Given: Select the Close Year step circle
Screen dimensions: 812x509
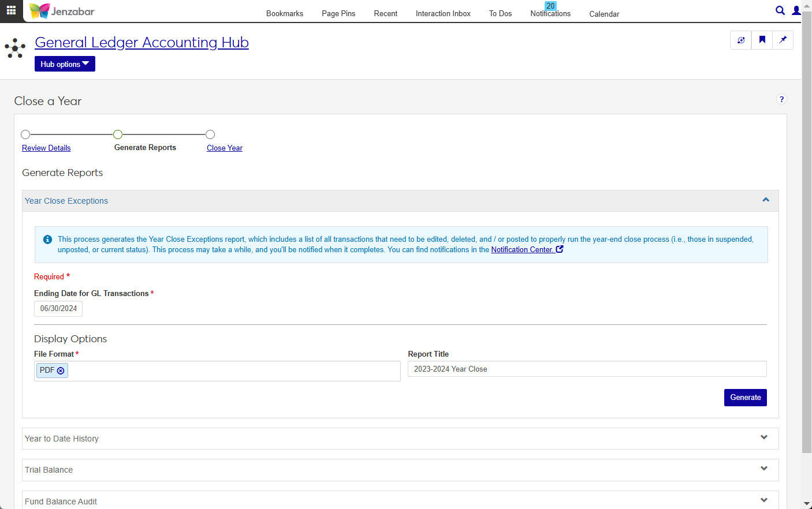Looking at the screenshot, I should 210,134.
